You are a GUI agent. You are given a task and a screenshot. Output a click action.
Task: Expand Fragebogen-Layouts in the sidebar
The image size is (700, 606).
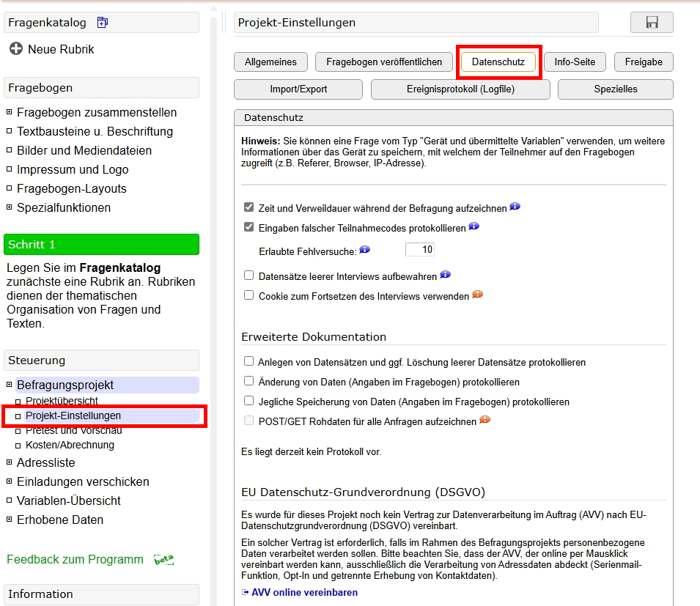click(7, 188)
